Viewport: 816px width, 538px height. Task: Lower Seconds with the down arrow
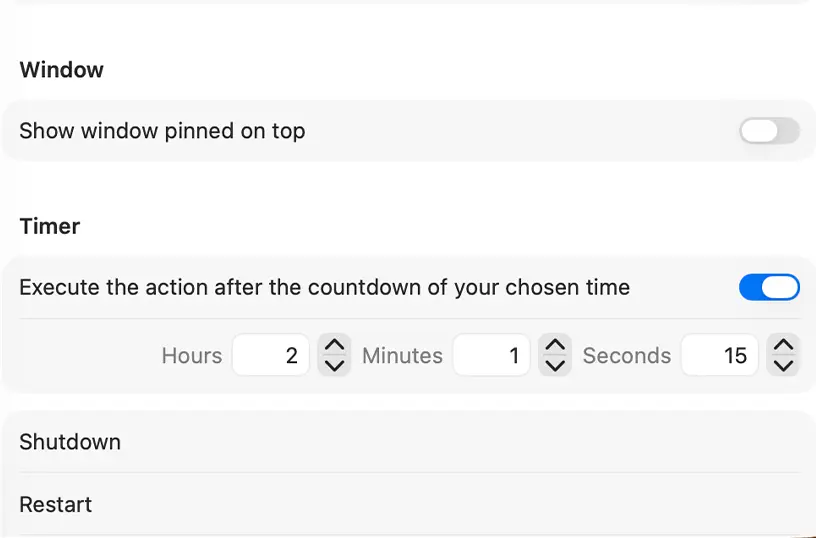click(x=784, y=366)
